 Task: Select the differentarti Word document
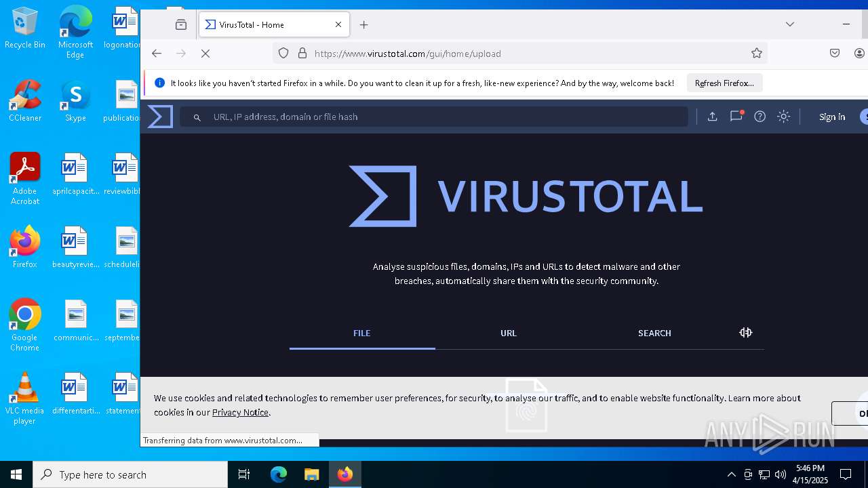point(75,394)
